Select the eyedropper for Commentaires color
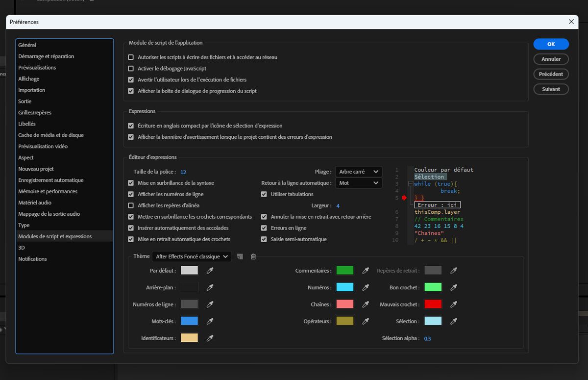The height and width of the screenshot is (380, 588). pos(366,270)
